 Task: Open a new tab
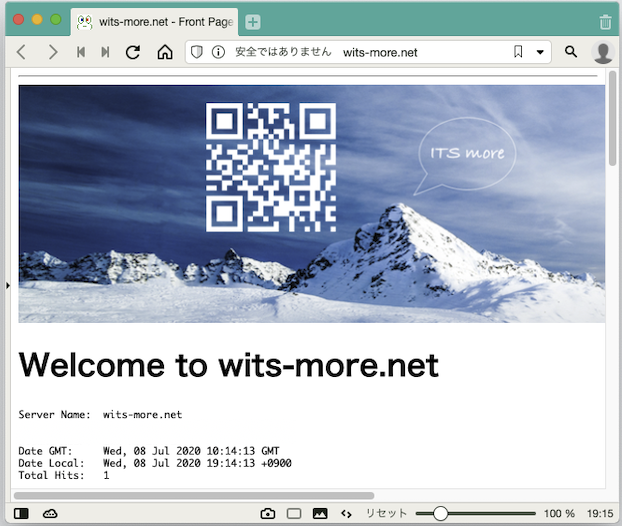[253, 22]
